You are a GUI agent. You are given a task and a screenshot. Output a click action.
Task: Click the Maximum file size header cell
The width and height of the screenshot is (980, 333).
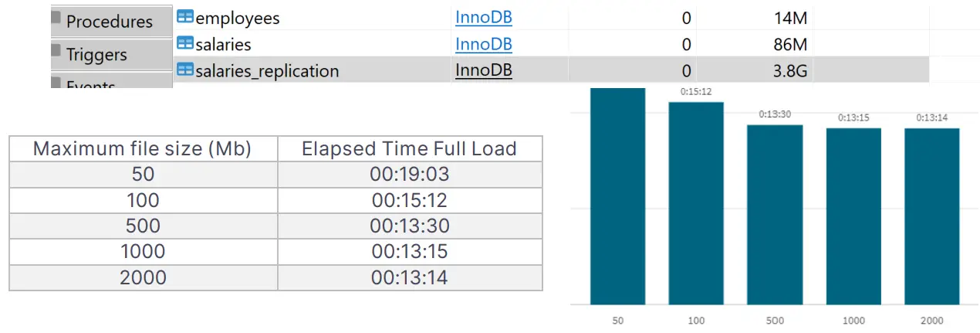[143, 149]
